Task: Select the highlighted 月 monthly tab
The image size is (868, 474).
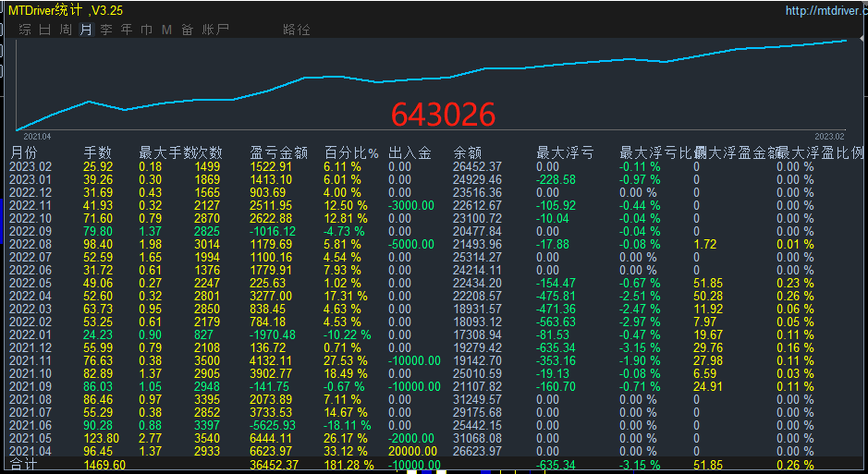Action: [86, 30]
